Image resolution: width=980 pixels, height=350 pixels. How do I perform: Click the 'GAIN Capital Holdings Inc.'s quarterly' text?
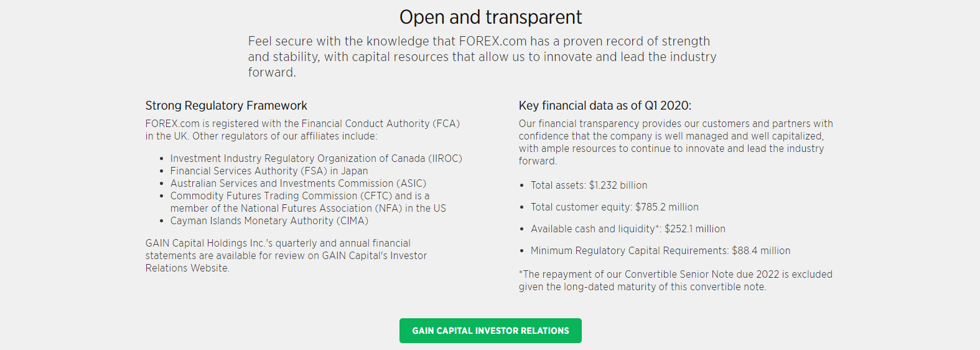pyautogui.click(x=278, y=244)
